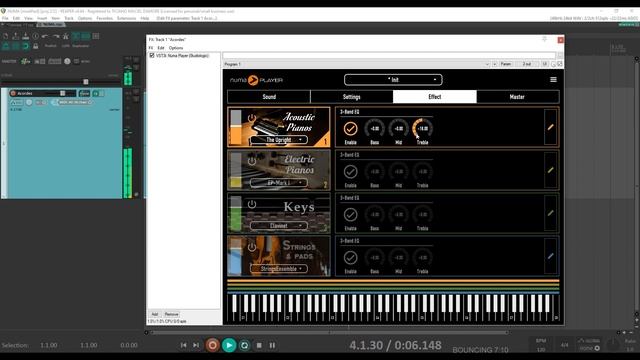Open FX menu in FX window
The height and width of the screenshot is (360, 640).
click(x=151, y=48)
